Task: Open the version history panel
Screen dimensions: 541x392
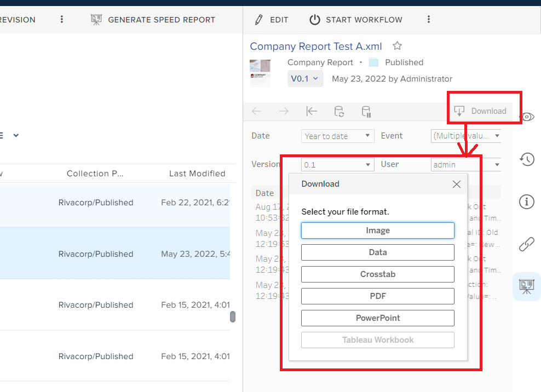Action: tap(526, 159)
